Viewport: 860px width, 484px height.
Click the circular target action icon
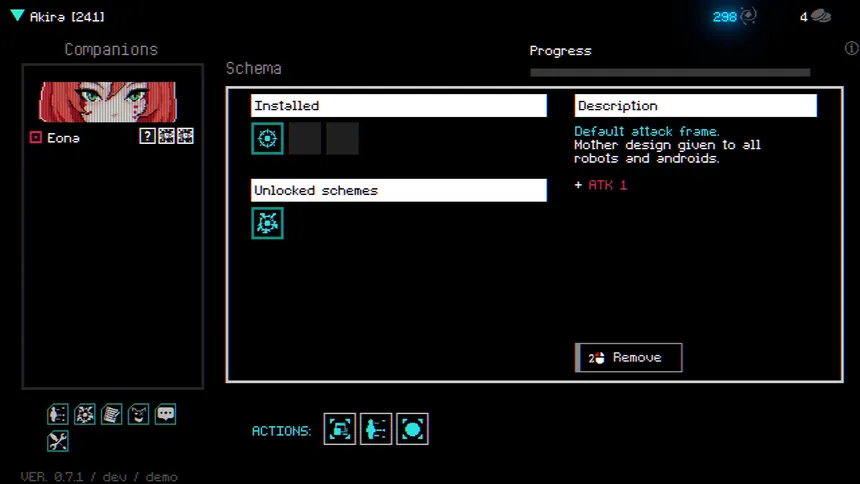(x=412, y=429)
